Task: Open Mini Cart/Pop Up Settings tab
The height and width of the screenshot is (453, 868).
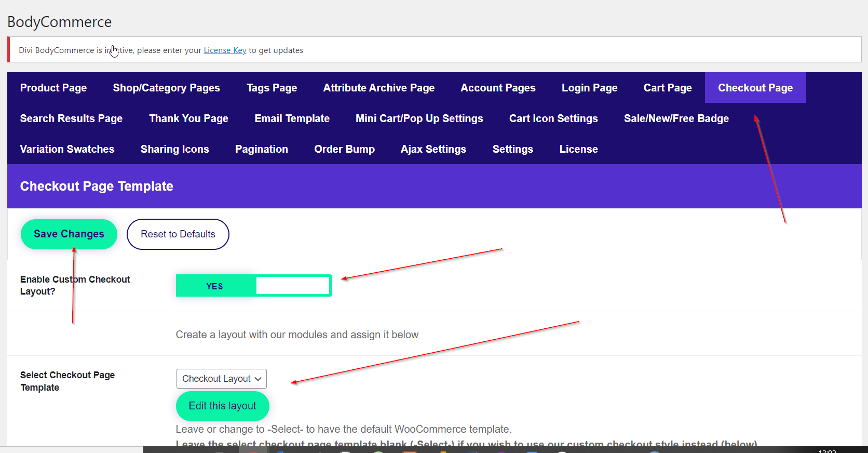Action: pyautogui.click(x=419, y=118)
